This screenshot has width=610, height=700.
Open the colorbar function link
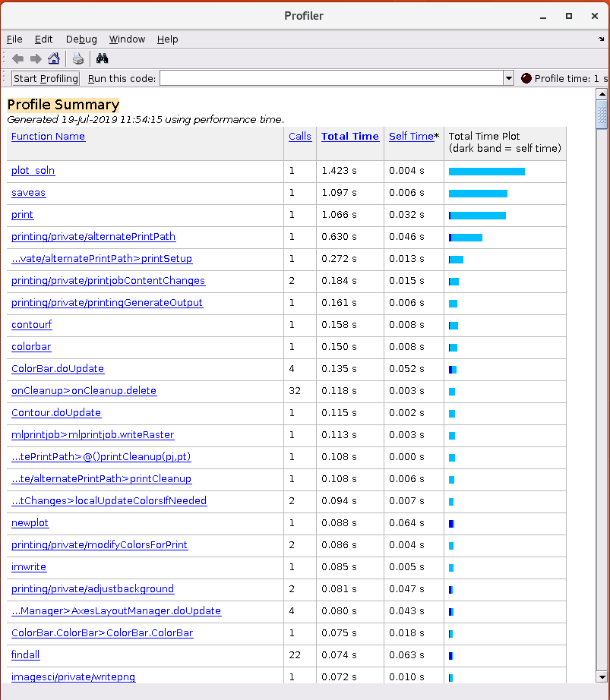coord(31,347)
